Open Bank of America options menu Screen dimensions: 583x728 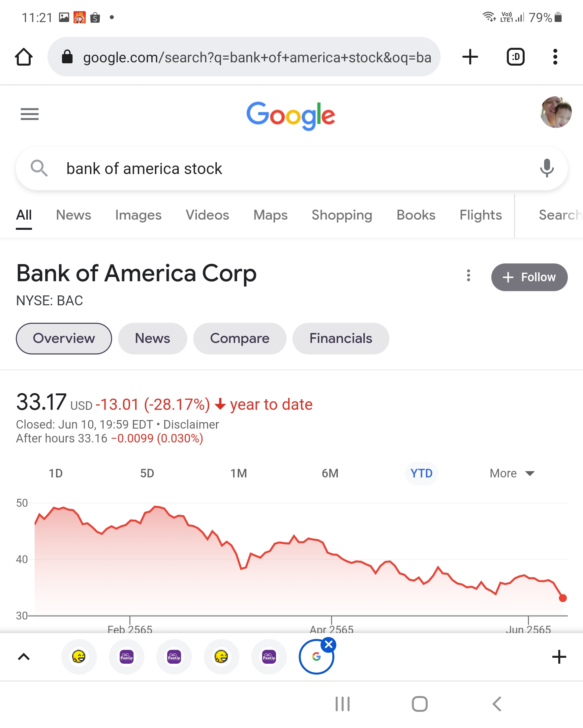[468, 276]
